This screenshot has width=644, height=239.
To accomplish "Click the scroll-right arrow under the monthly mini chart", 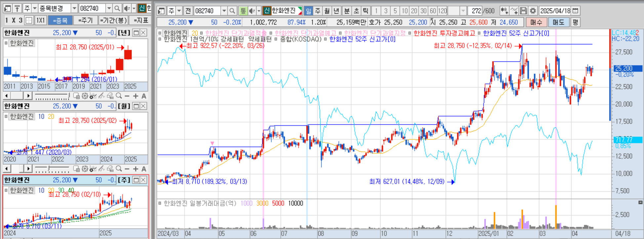I will click(x=28, y=169).
